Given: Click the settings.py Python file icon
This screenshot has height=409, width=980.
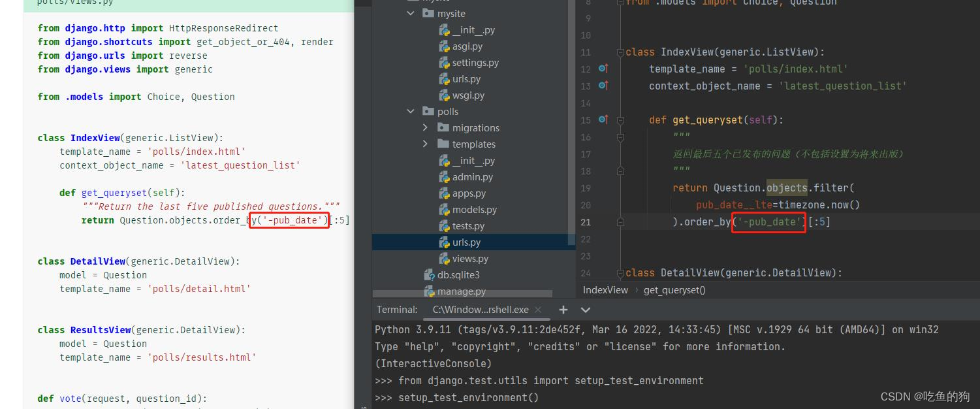Looking at the screenshot, I should coord(444,62).
